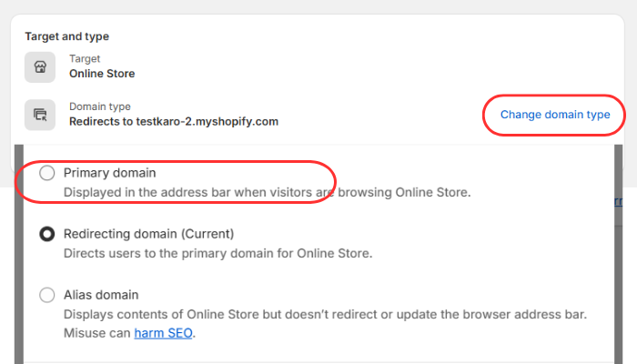Open the Change domain type link
637x364 pixels.
tap(554, 115)
